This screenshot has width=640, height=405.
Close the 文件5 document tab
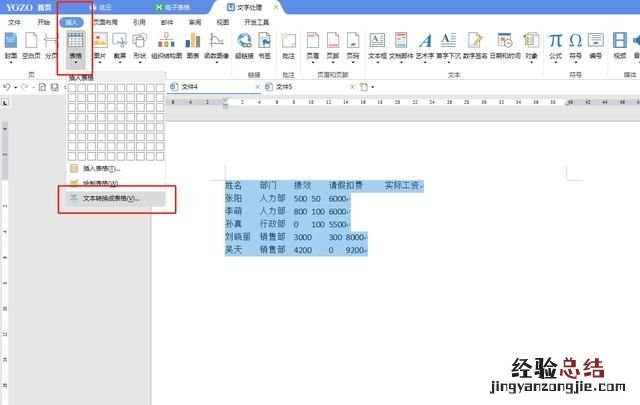click(352, 87)
